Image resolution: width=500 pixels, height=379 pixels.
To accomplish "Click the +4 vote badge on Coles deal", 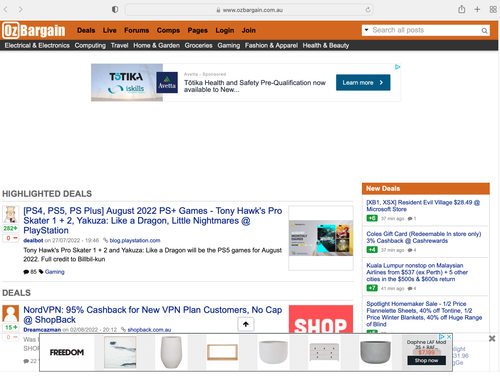I will [372, 250].
